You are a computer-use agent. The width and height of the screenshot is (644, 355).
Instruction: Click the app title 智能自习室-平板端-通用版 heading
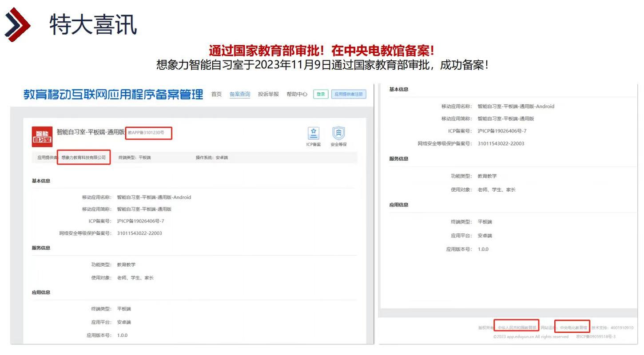(x=91, y=132)
